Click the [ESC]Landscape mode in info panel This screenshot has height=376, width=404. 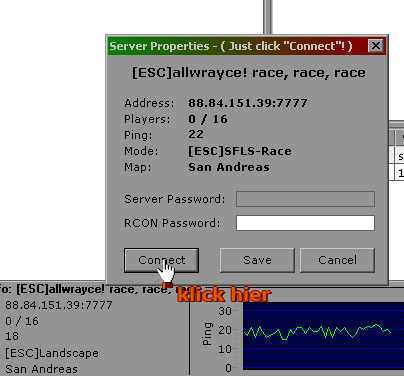click(52, 353)
